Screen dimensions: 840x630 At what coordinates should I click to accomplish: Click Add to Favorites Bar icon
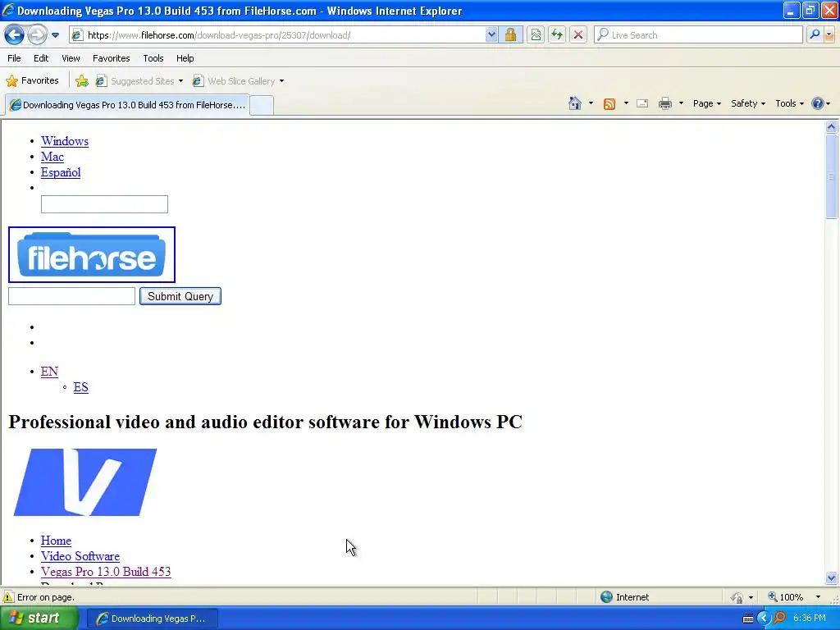click(82, 81)
